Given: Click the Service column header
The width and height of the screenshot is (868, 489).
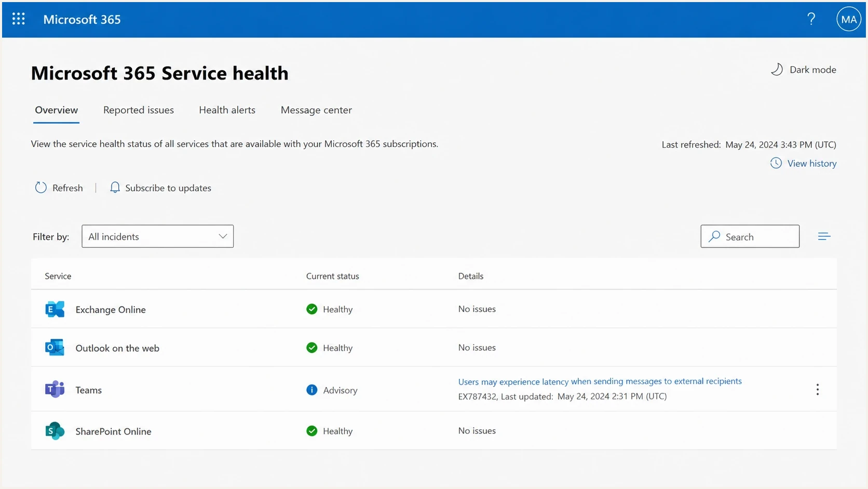Looking at the screenshot, I should coord(58,276).
